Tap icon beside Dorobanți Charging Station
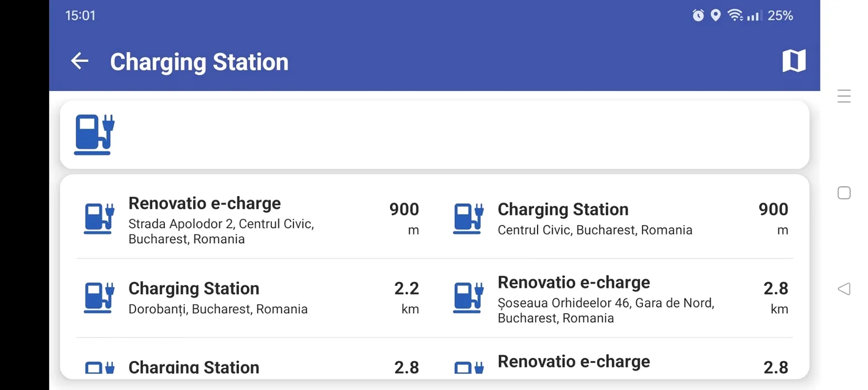Screen dimensions: 868x390 pos(99,298)
